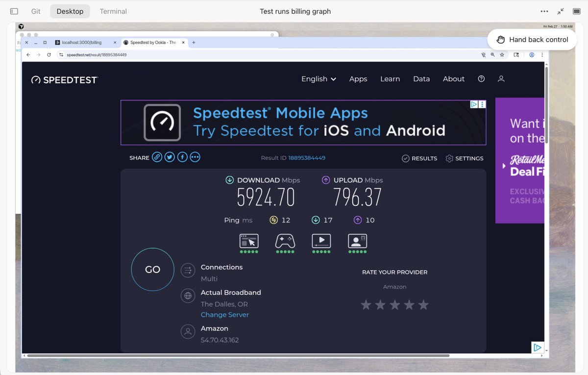588x375 pixels.
Task: Click the vertical scrollbar on the right
Action: click(x=546, y=105)
